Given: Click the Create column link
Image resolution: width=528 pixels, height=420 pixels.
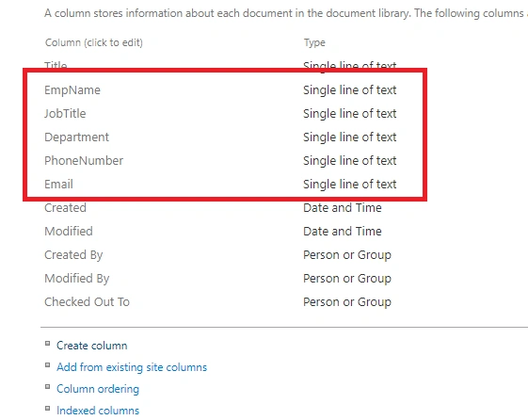Looking at the screenshot, I should pyautogui.click(x=92, y=346).
